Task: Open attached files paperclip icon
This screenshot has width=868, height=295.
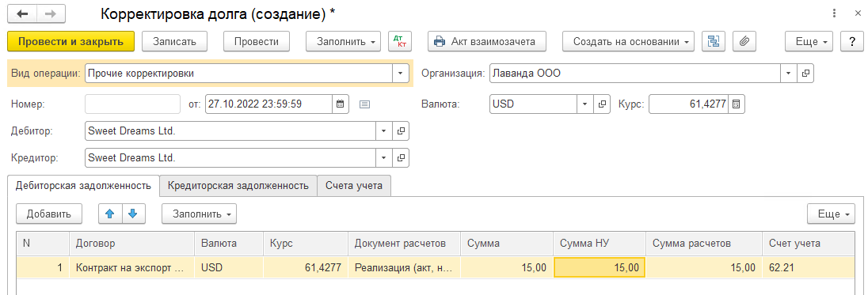Action: 744,41
